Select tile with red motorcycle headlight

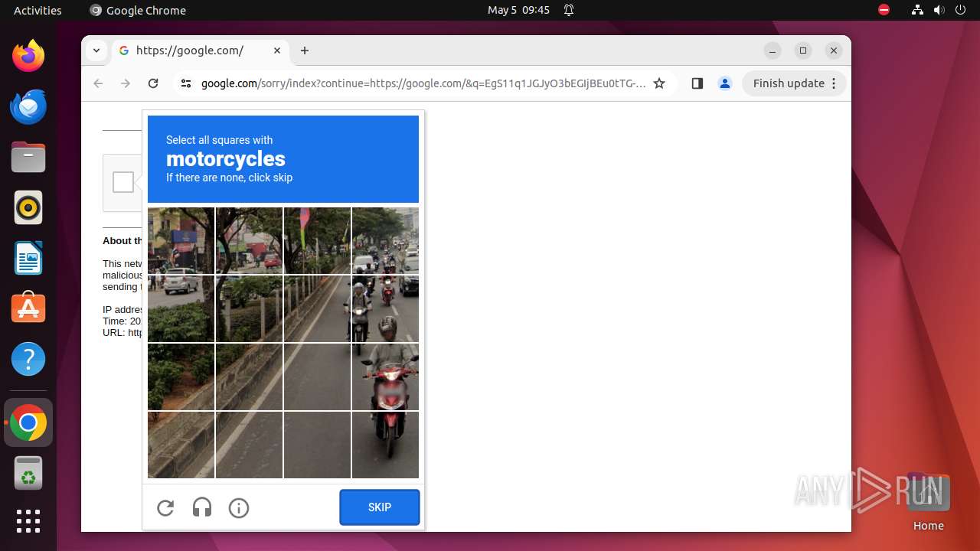pyautogui.click(x=386, y=377)
